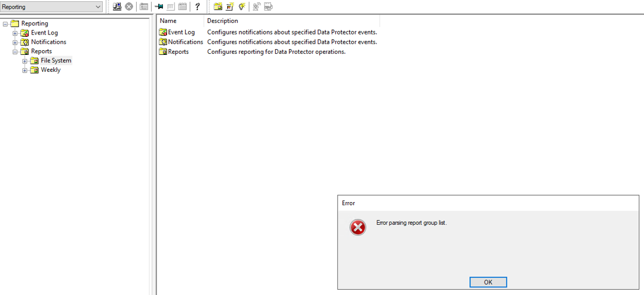
Task: Click the Add Report Group folder-star icon
Action: pyautogui.click(x=218, y=6)
